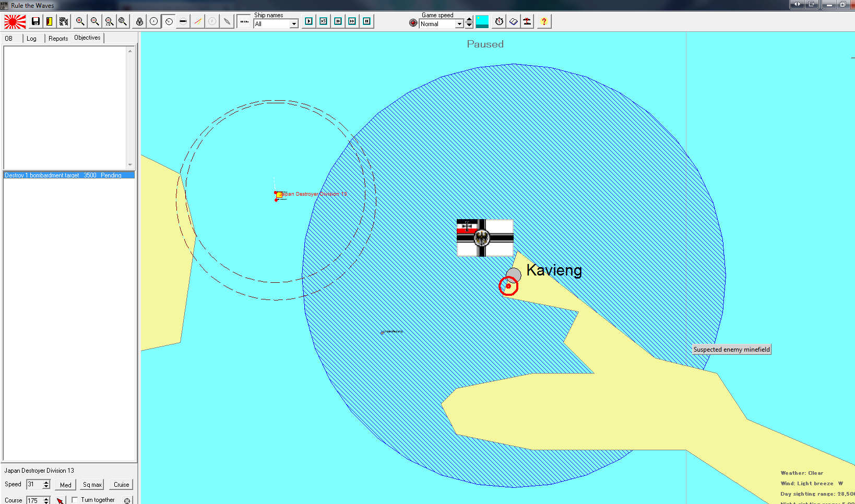Screen dimensions: 855x504
Task: Click the yellow question mark help icon
Action: (544, 21)
